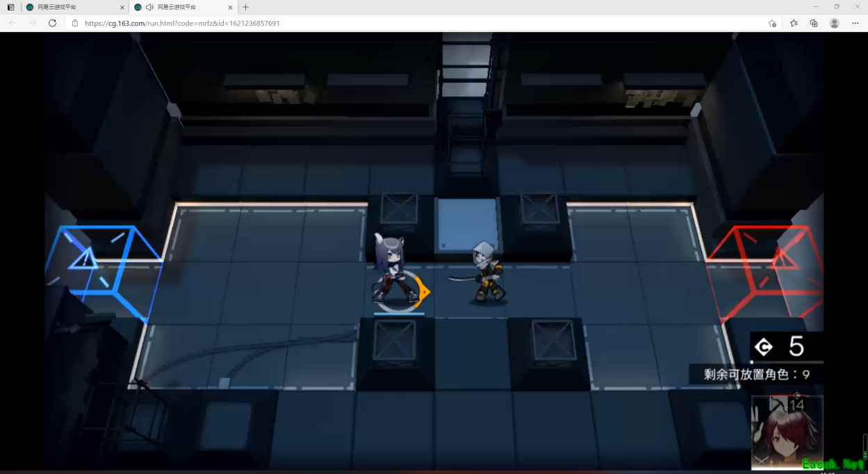Click the light blue highlighted floor tile

pyautogui.click(x=468, y=225)
